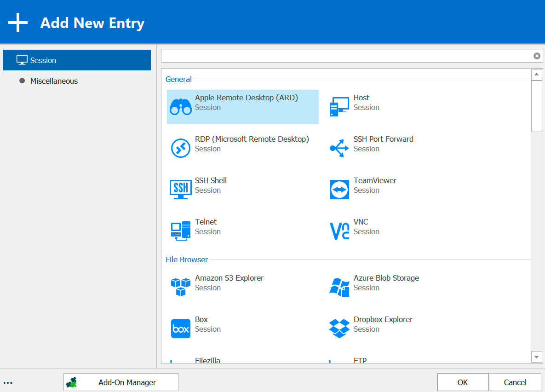Screen dimensions: 545x392
Task: Click the "RDP (Microsoft Remote Desktop)" label
Action: pos(252,139)
